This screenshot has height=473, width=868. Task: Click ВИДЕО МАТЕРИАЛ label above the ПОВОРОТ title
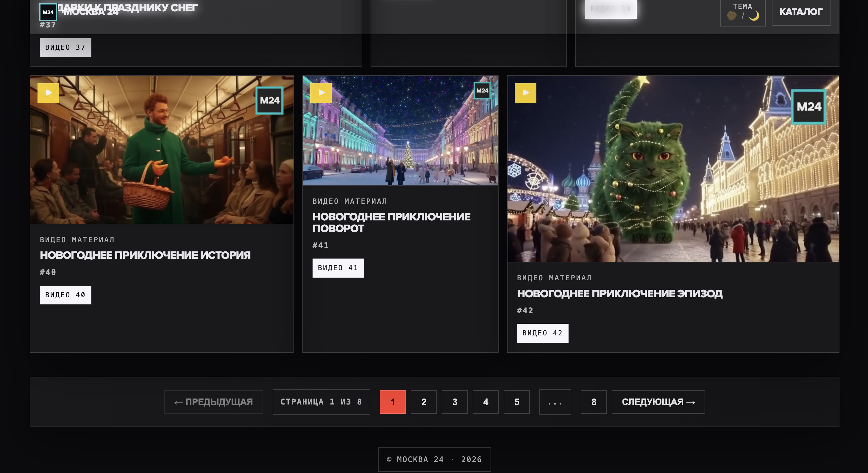point(350,201)
